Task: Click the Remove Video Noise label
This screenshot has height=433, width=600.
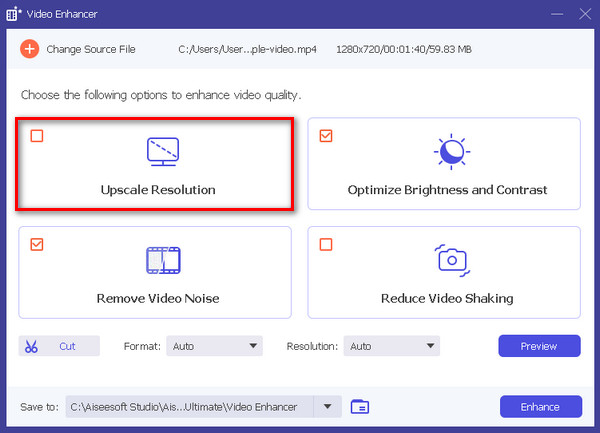Action: tap(158, 298)
